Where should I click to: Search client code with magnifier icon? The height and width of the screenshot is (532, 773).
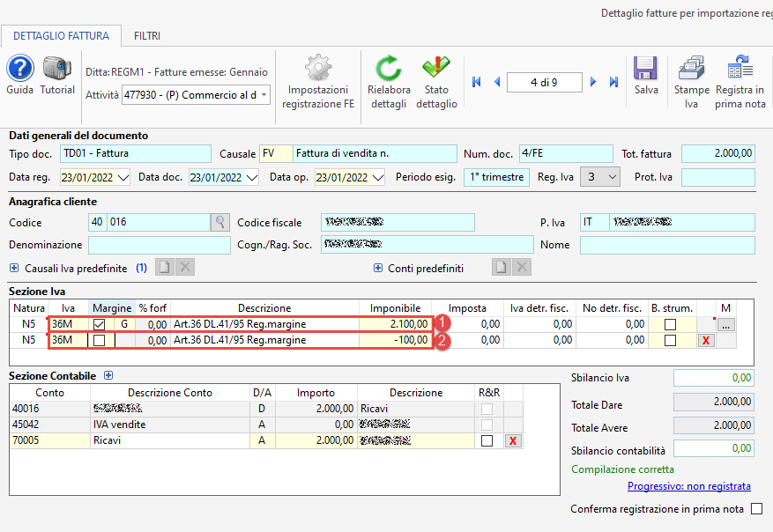click(x=219, y=222)
